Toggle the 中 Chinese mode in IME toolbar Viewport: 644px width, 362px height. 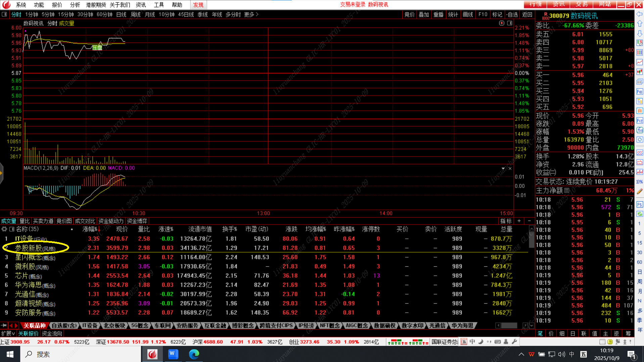[472, 342]
